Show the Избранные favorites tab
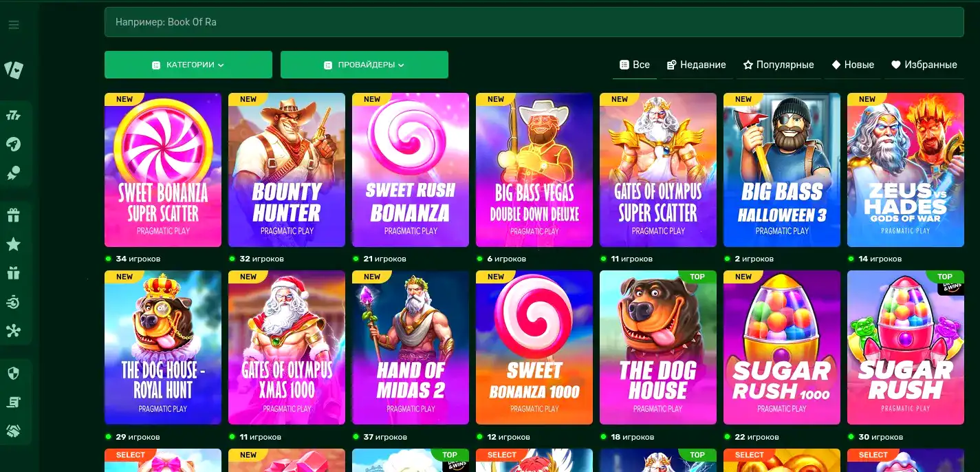Image resolution: width=980 pixels, height=472 pixels. click(x=924, y=65)
